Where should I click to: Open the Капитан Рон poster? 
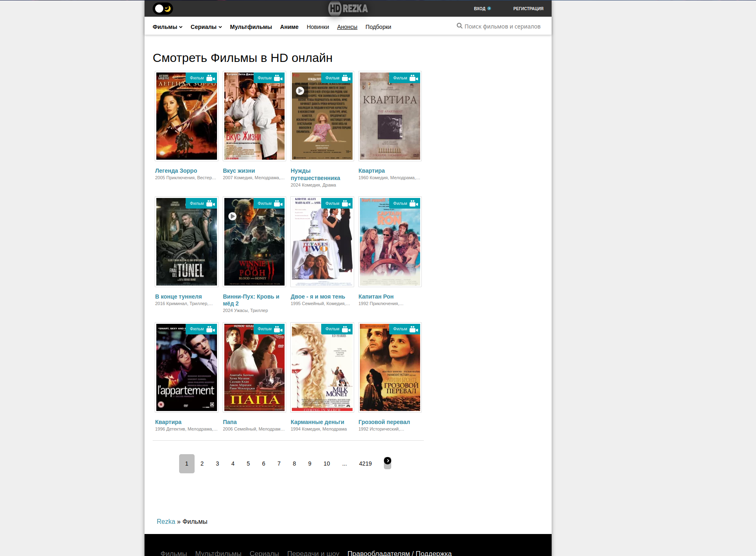pos(390,242)
